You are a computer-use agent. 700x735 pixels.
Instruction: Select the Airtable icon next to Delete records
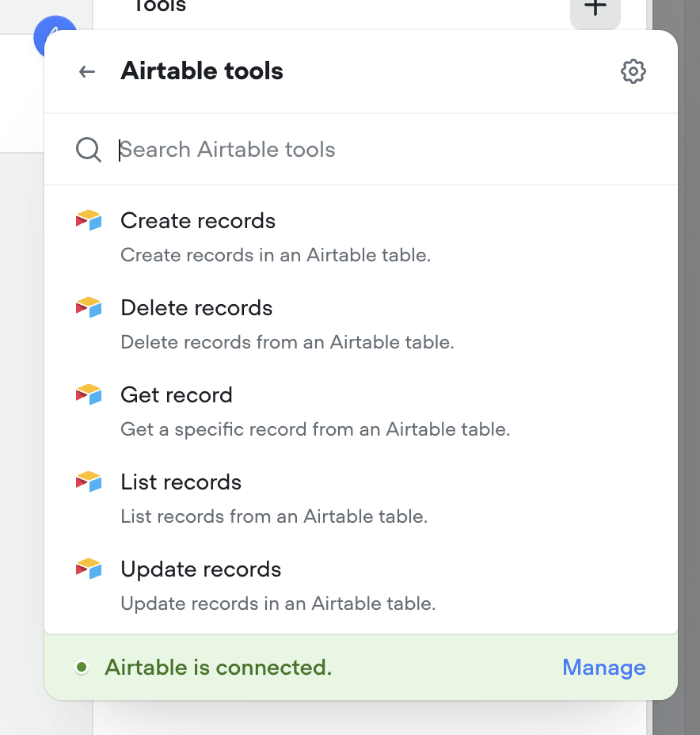click(89, 307)
